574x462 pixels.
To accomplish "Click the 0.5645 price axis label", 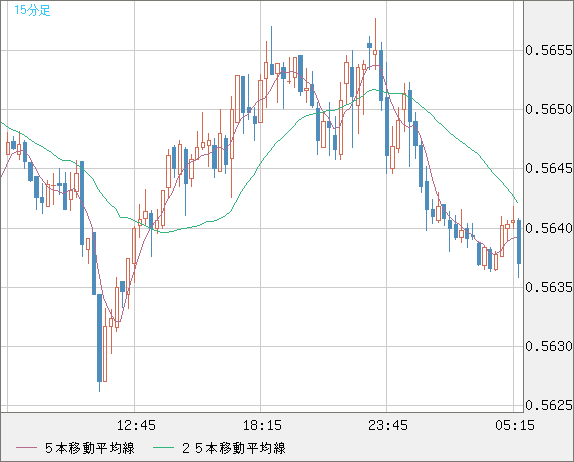I will pyautogui.click(x=549, y=168).
